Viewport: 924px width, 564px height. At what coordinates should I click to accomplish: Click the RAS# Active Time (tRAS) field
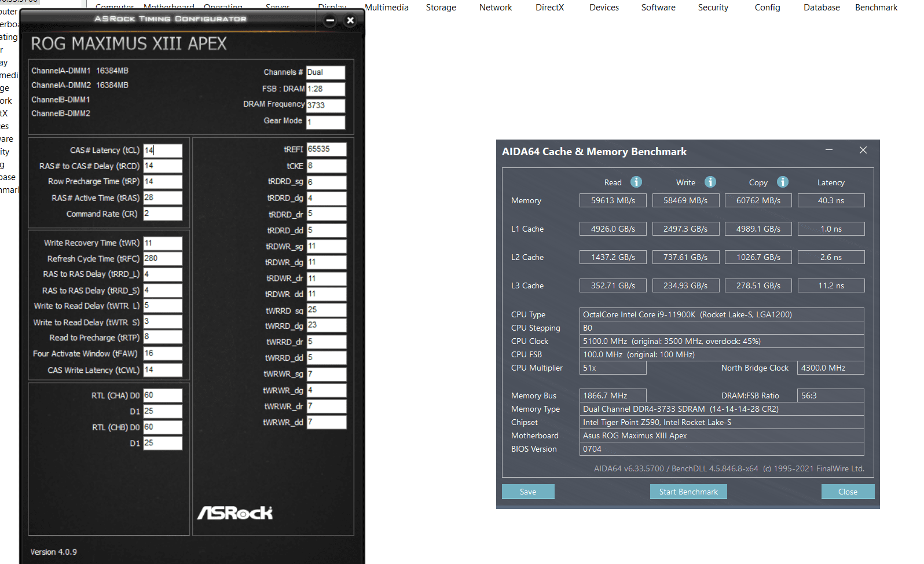click(x=163, y=198)
